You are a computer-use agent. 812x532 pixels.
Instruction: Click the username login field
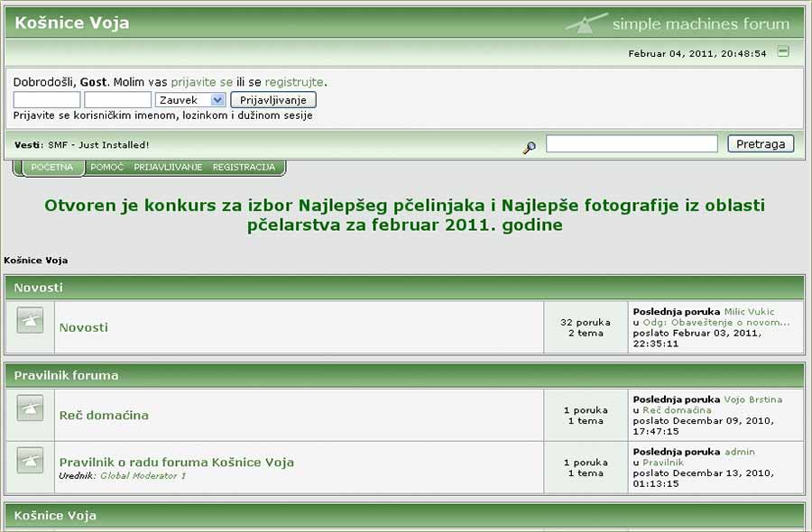(x=45, y=99)
